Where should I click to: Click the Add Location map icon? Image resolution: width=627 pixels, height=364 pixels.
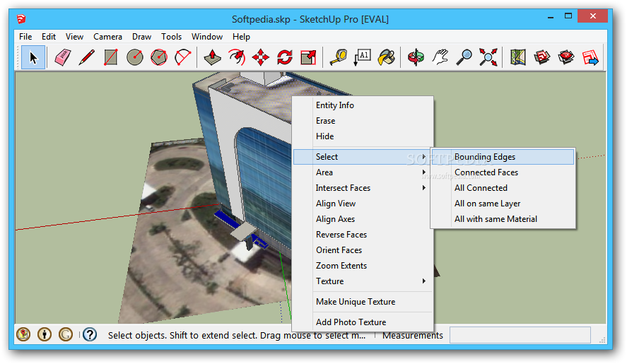pos(518,57)
